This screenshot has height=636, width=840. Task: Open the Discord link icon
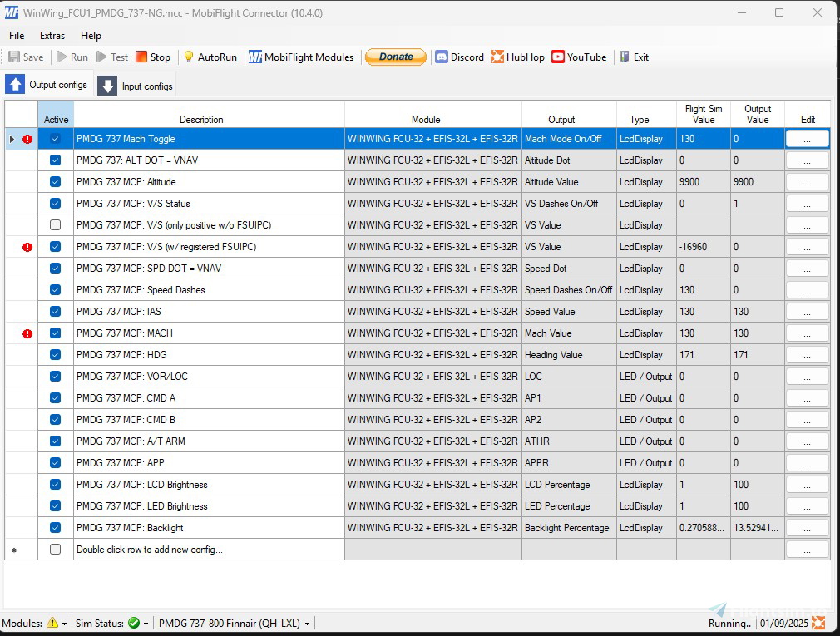coord(442,57)
